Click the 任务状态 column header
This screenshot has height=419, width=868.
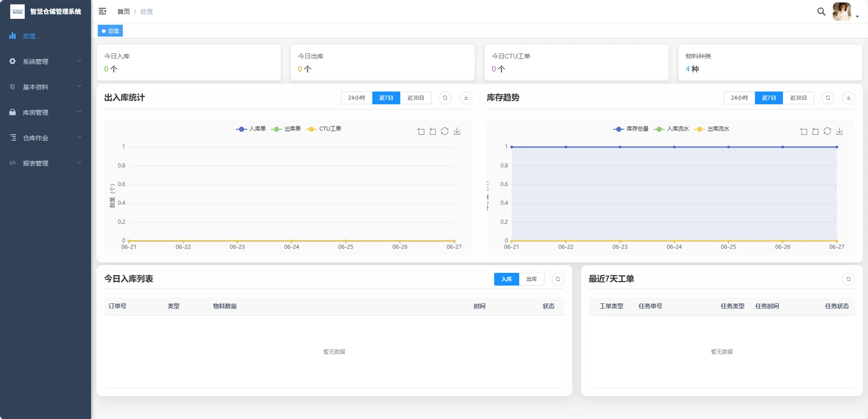pyautogui.click(x=837, y=306)
